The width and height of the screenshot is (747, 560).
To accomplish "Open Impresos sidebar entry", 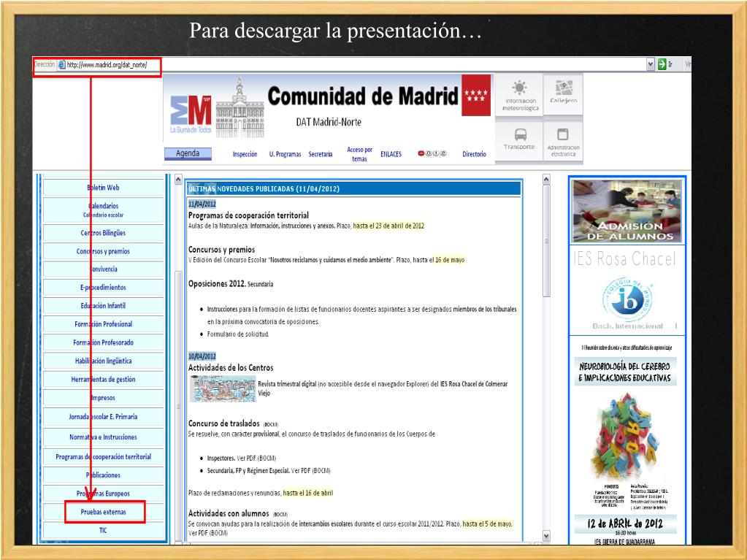I will (x=104, y=398).
